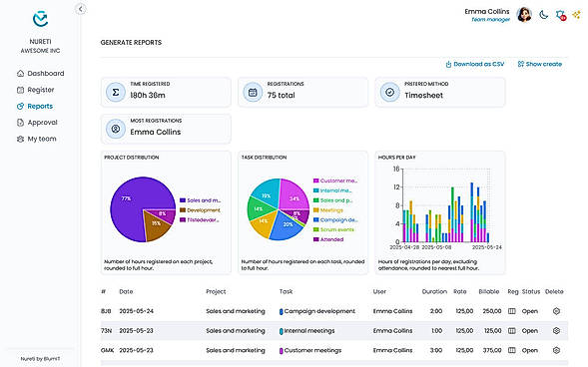Click the Internal me... legend entry
This screenshot has width=588, height=367.
point(332,190)
